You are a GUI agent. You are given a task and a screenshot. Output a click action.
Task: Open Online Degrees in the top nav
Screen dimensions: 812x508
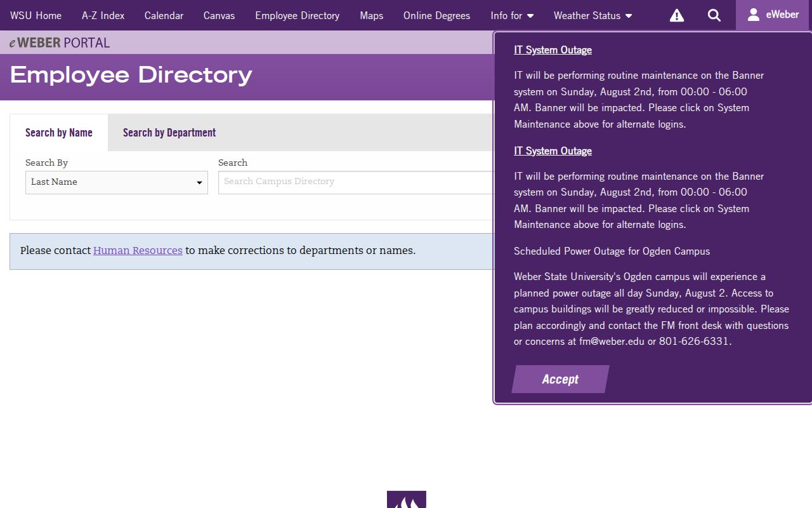click(436, 15)
